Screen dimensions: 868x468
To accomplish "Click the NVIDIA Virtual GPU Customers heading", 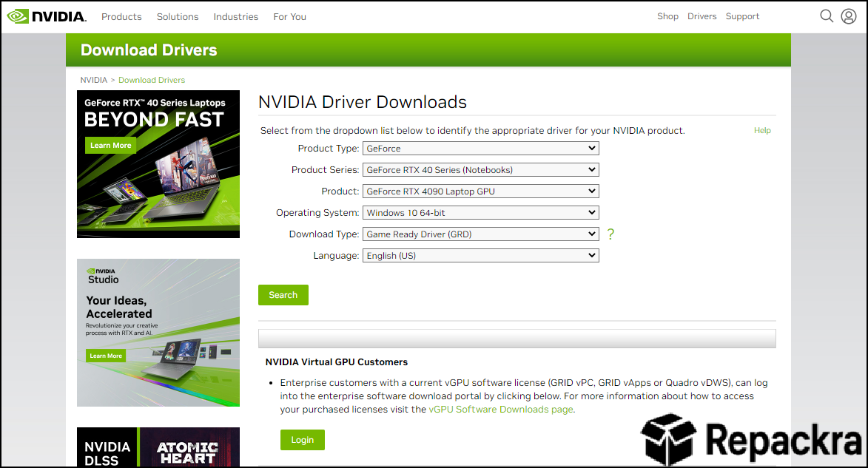I will click(337, 362).
